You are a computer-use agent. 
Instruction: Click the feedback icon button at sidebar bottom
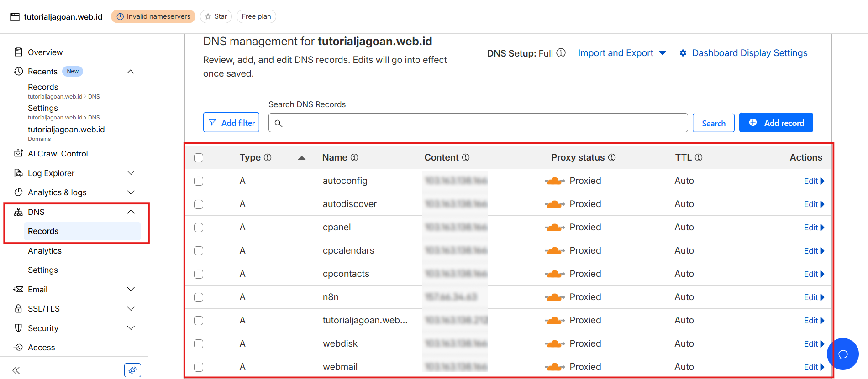[132, 370]
